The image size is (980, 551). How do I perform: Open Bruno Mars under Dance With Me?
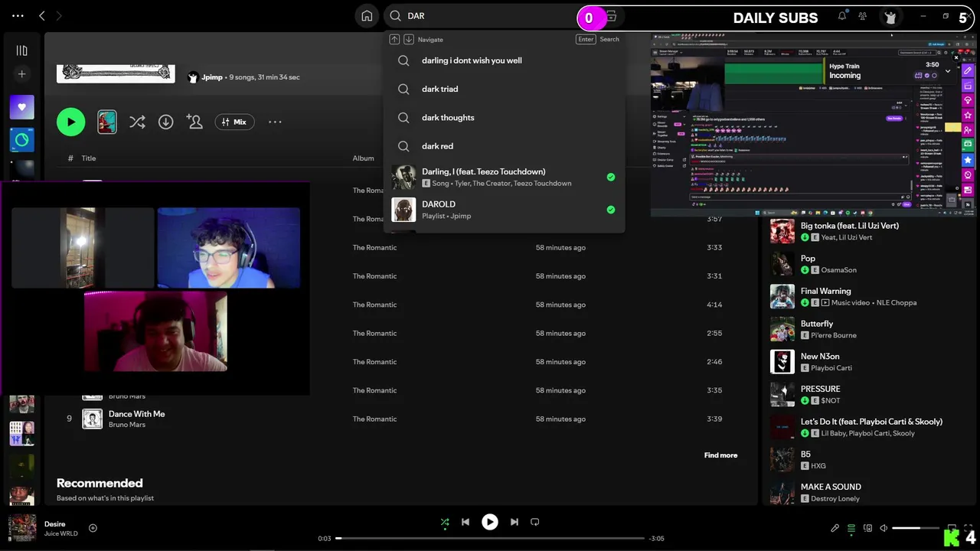127,425
